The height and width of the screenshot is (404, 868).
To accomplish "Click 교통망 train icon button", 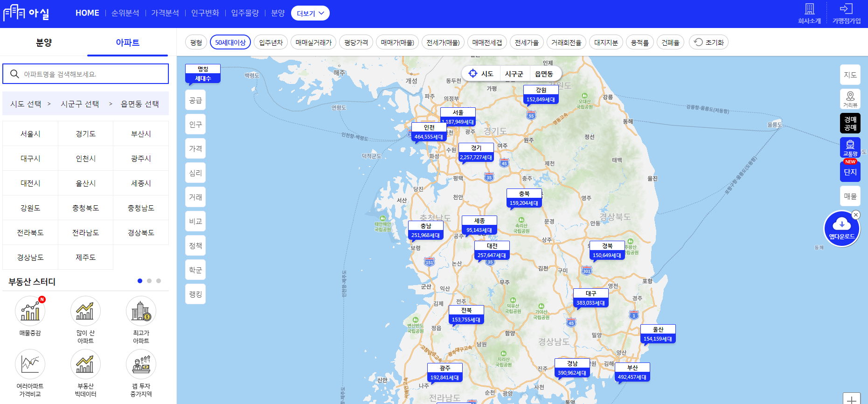I will coord(850,147).
